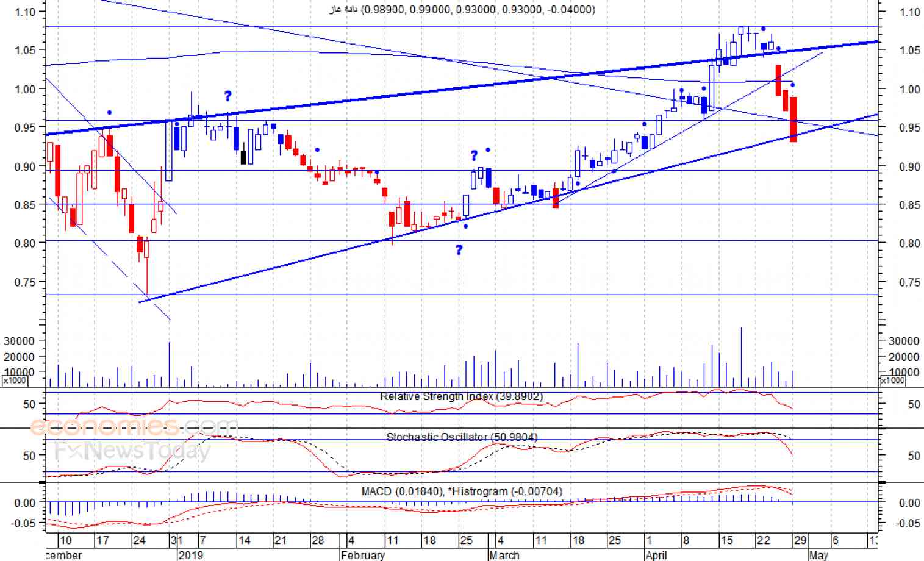
Task: Click the '50' RSI level label on the right axis
Action: (914, 404)
